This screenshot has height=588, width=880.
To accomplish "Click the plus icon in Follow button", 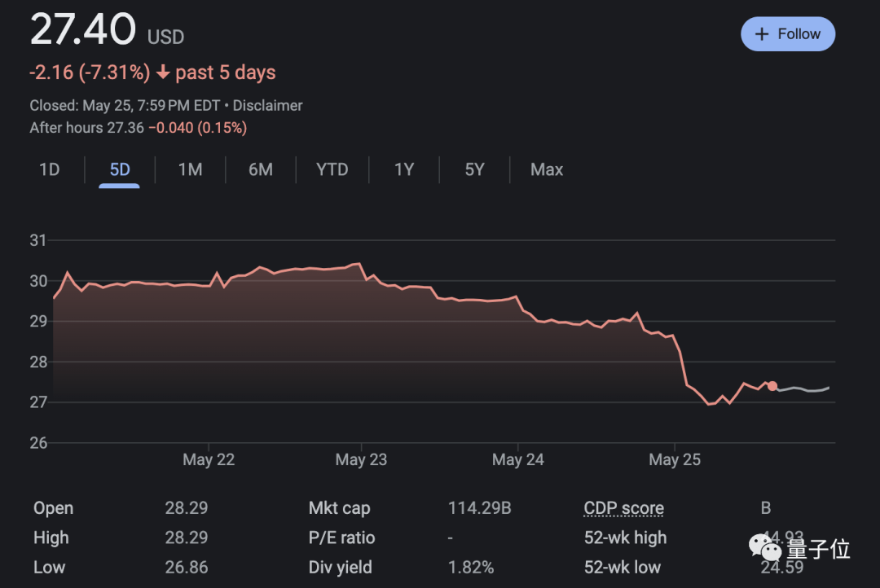I will pos(762,34).
